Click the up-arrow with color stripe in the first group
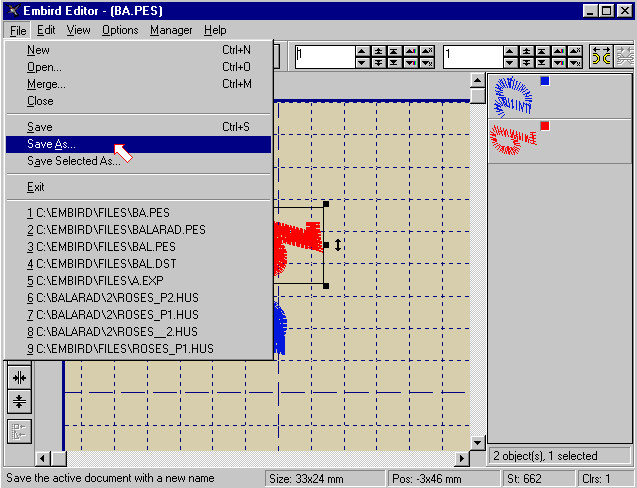 pos(411,51)
